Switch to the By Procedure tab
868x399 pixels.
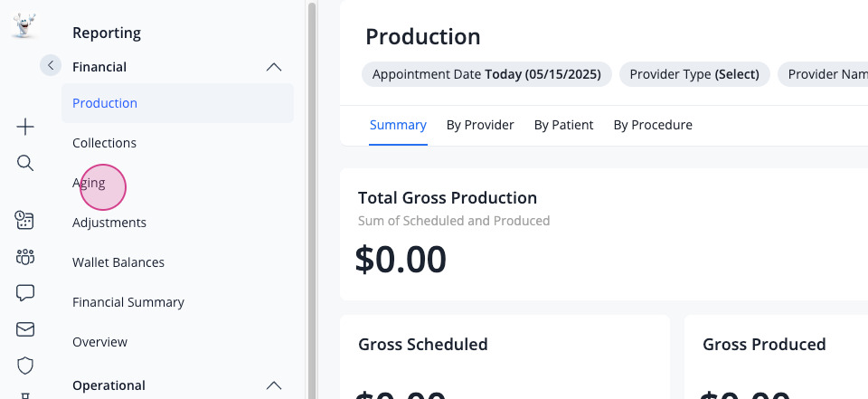point(653,125)
